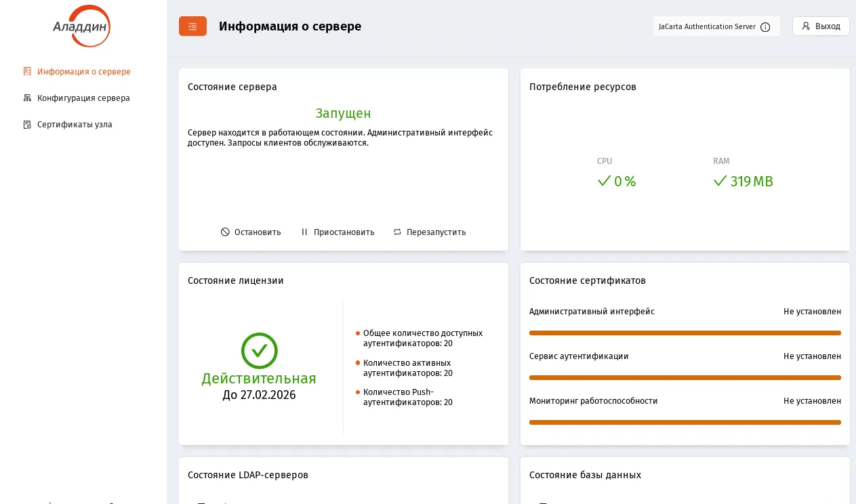Toggle the orange sidebar menu button
Image resolution: width=856 pixels, height=504 pixels.
pyautogui.click(x=192, y=26)
